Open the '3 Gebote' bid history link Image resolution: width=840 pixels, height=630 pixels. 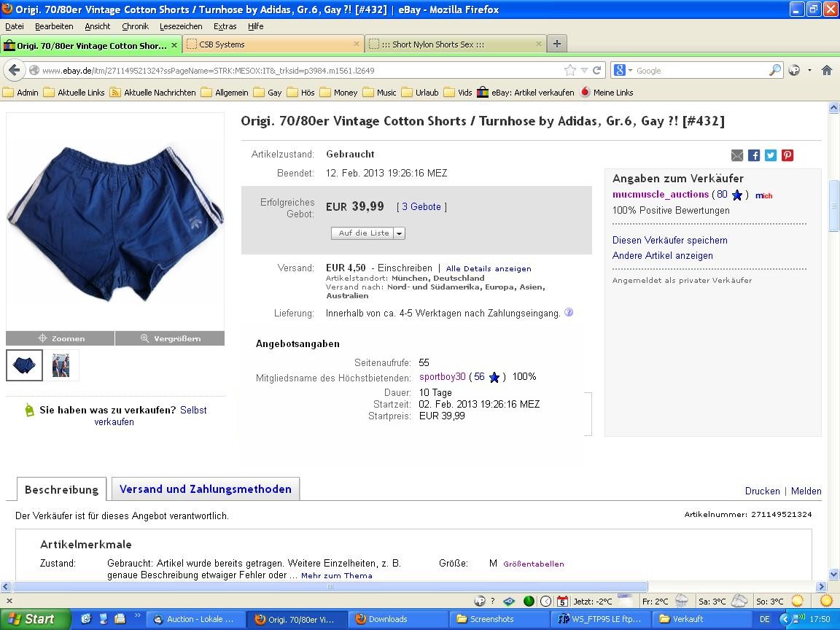(421, 207)
